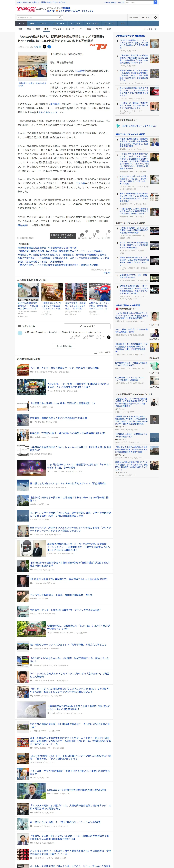Click the magnifier button beside the keyword field
174x868 pixels.
coord(60,18)
